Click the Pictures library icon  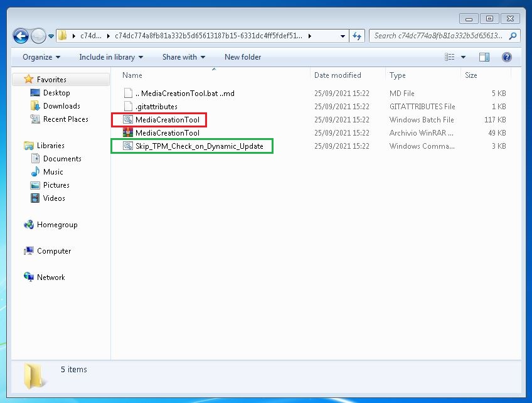pos(35,185)
